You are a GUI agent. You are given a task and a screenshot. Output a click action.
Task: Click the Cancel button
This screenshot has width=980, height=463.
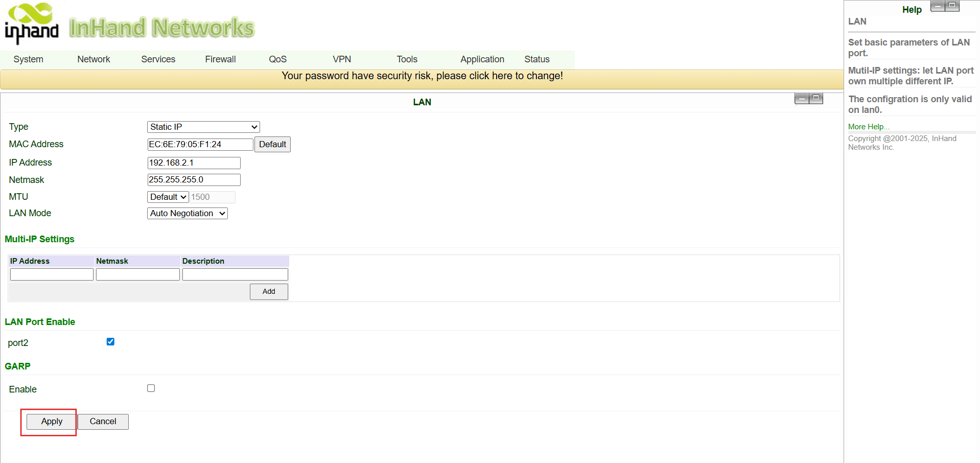103,422
